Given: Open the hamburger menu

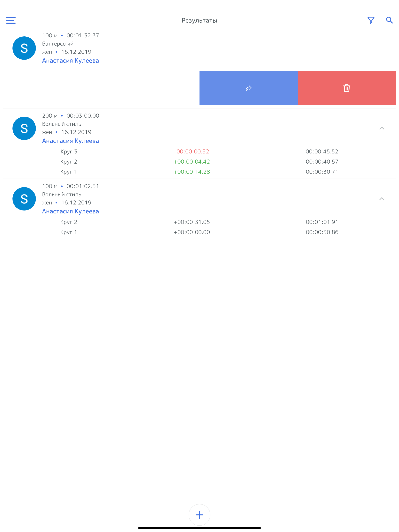Looking at the screenshot, I should [11, 20].
